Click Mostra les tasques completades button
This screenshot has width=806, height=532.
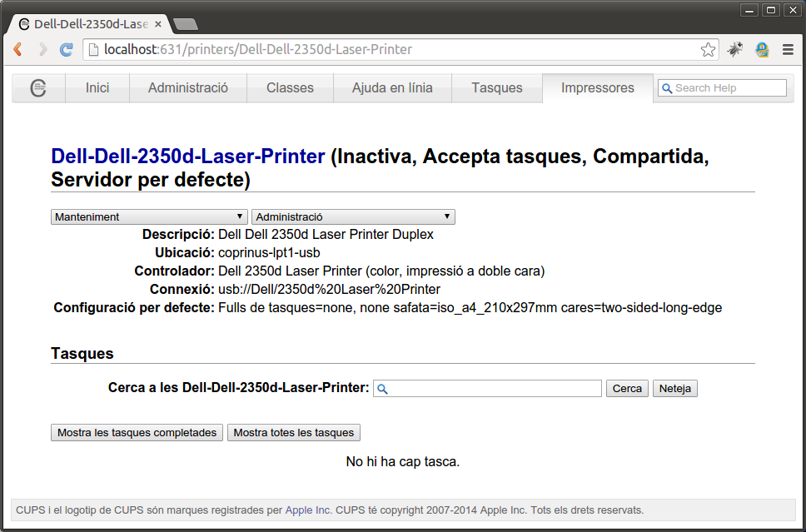(x=137, y=433)
